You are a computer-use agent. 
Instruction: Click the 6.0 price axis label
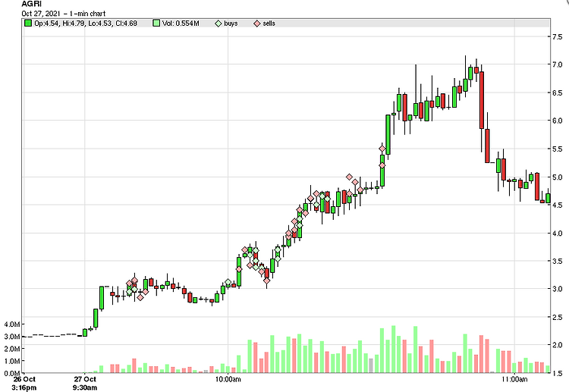pyautogui.click(x=558, y=121)
